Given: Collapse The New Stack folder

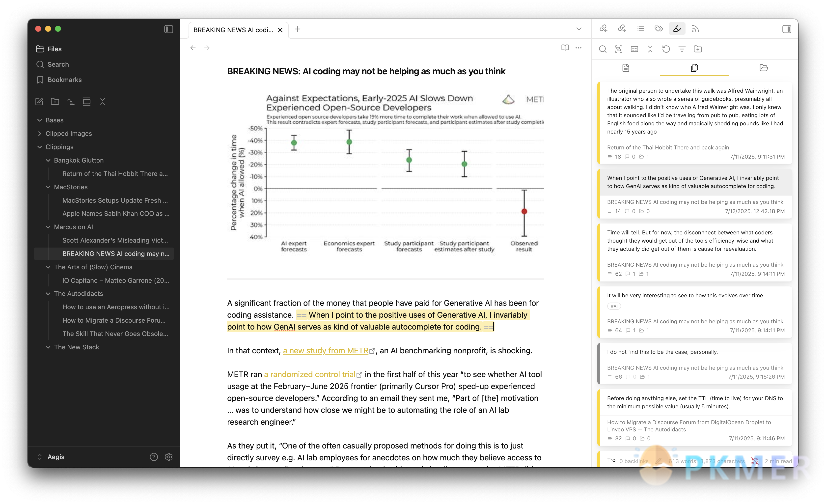Looking at the screenshot, I should pos(48,347).
